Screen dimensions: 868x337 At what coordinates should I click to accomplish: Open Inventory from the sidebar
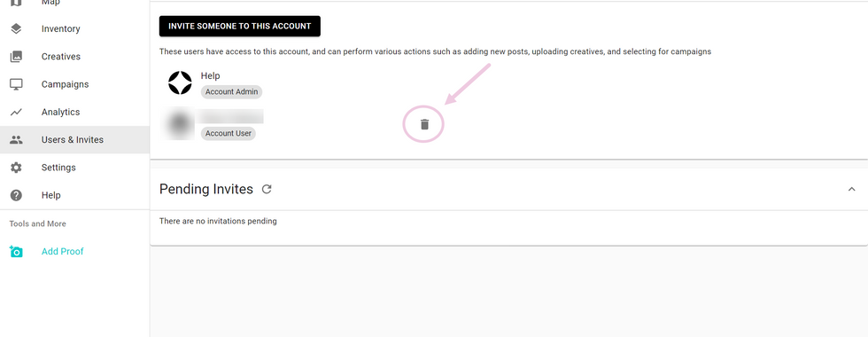pyautogui.click(x=74, y=28)
